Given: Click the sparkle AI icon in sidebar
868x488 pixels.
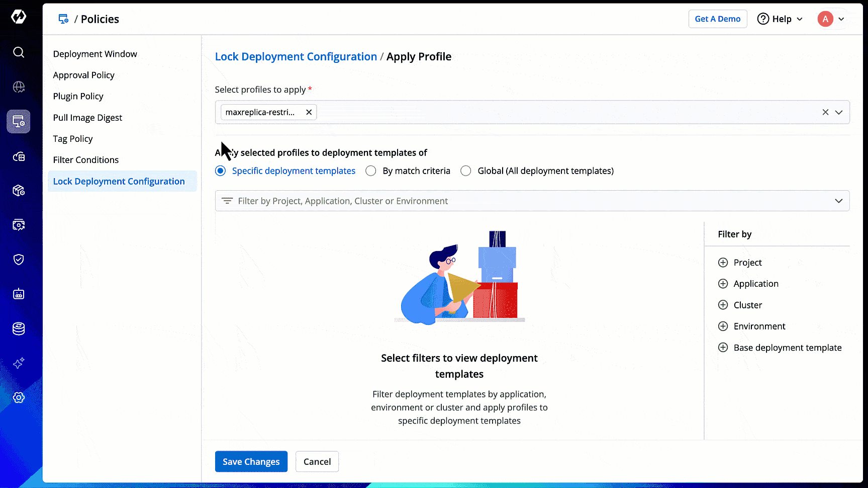Looking at the screenshot, I should pyautogui.click(x=19, y=363).
